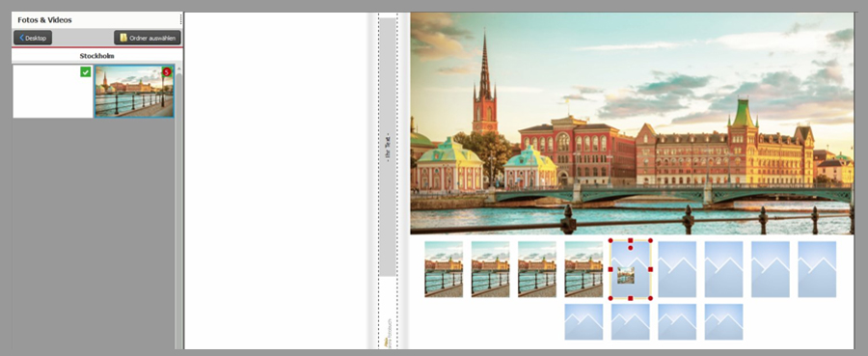The image size is (868, 356).
Task: Select the large Stockholm cover photo
Action: click(x=632, y=123)
